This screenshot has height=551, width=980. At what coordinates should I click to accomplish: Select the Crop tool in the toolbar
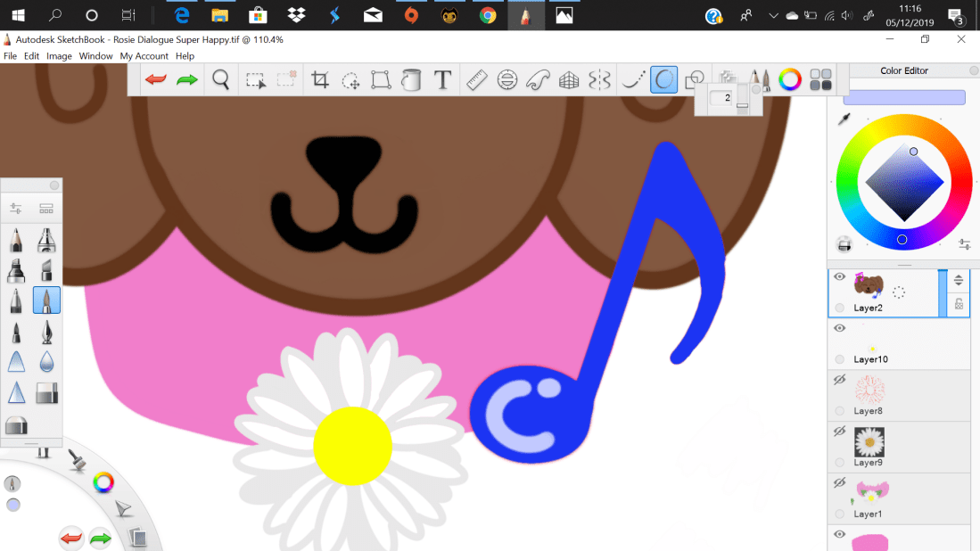[x=320, y=80]
